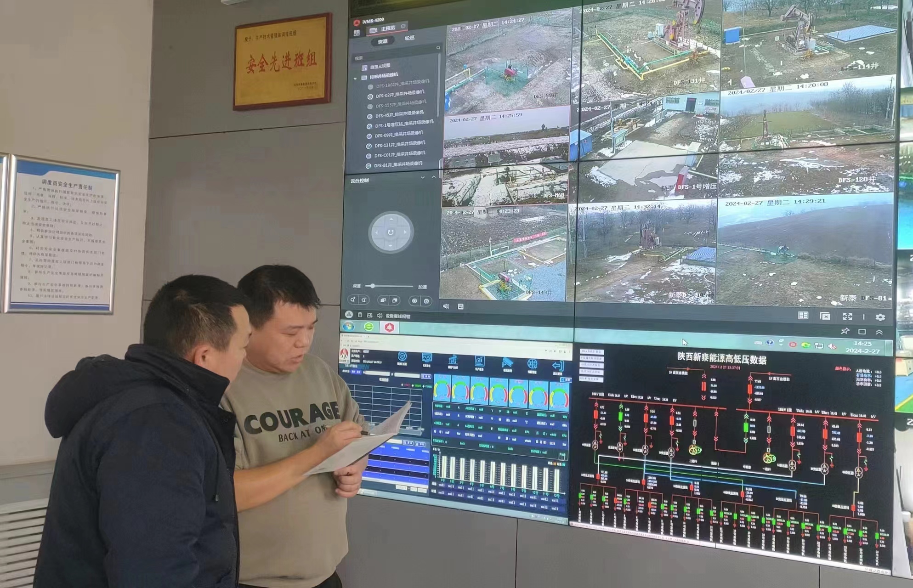Screen dimensions: 913x588
Task: Select DFS-1902井 camera in tree
Action: click(398, 84)
